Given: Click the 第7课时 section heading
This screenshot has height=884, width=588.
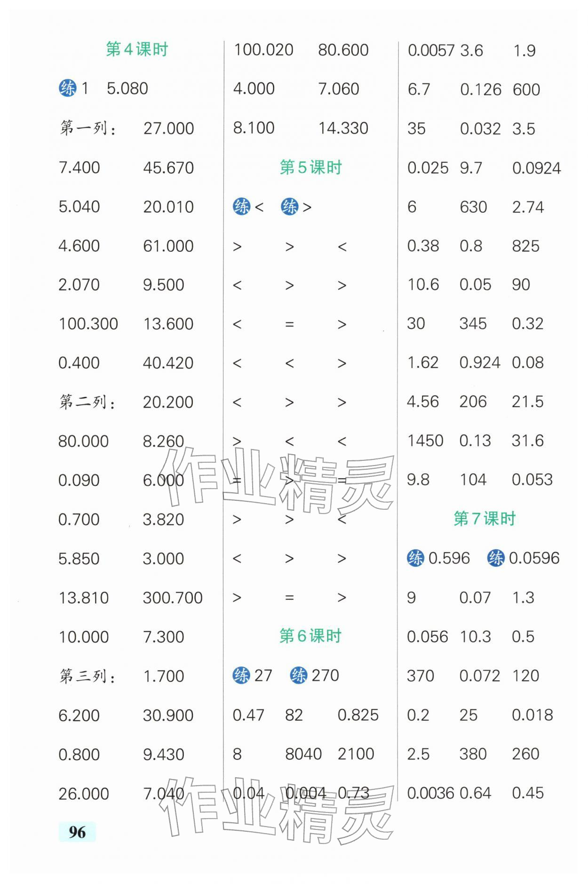Looking at the screenshot, I should point(485,519).
